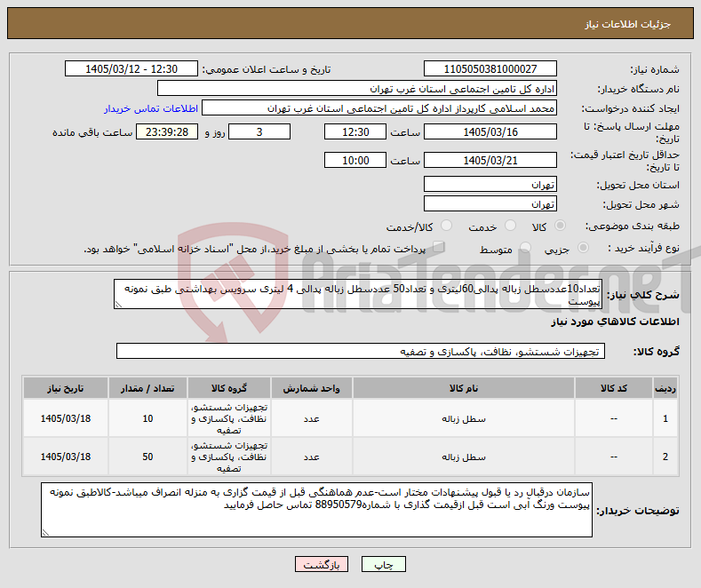701x588 pixels.
Task: Click the buyer notes textarea resize handle
Action: 45,533
